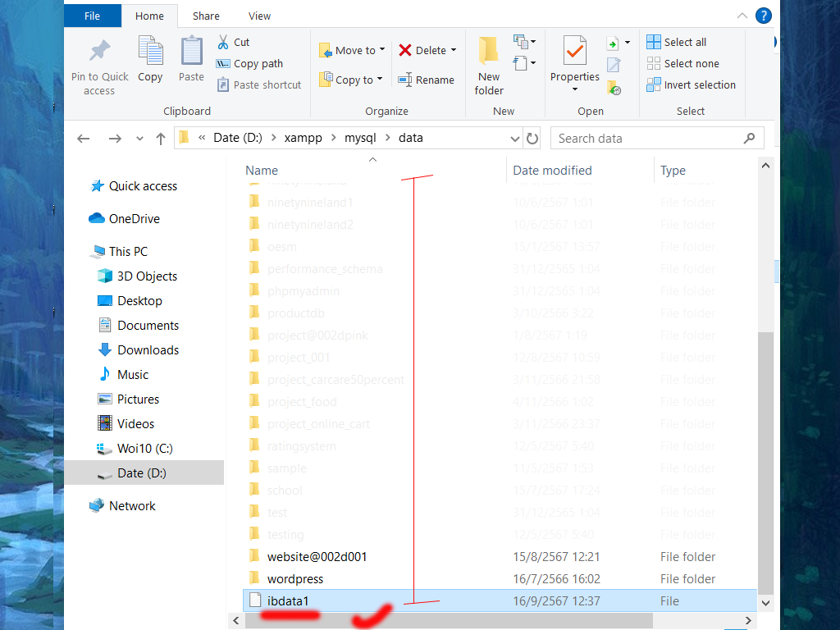Viewport: 840px width, 630px height.
Task: Refresh the current folder view
Action: tap(532, 139)
